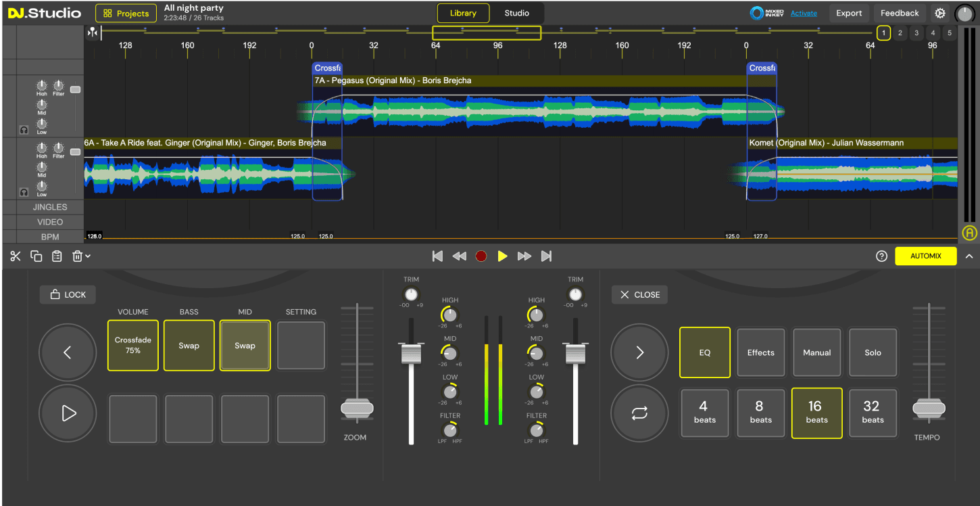980x506 pixels.
Task: Click the master volume knob at top right
Action: (x=964, y=13)
